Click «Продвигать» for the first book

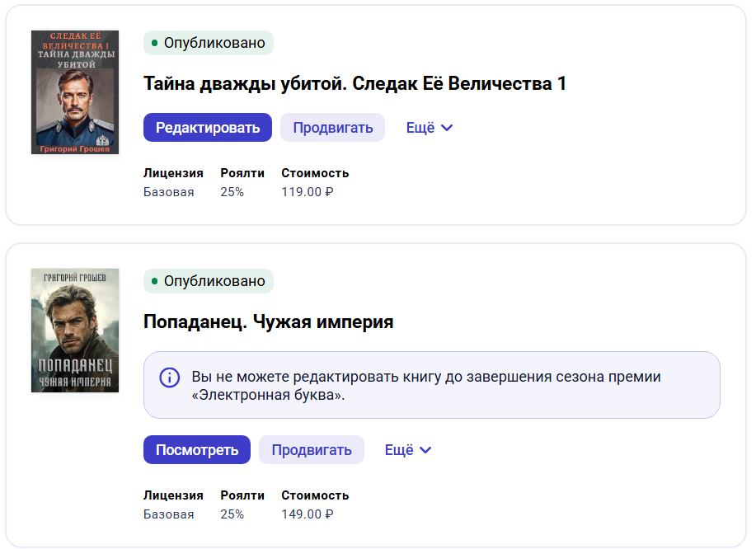click(x=332, y=128)
